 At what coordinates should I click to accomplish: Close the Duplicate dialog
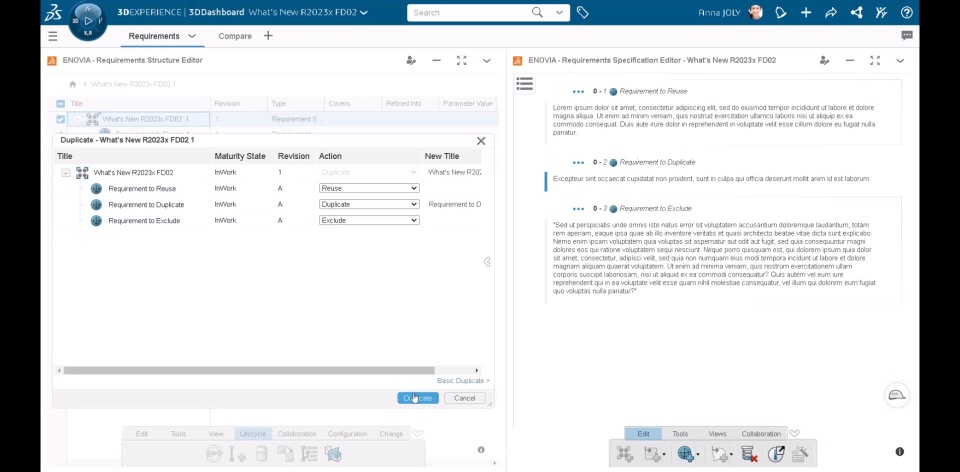pos(481,141)
